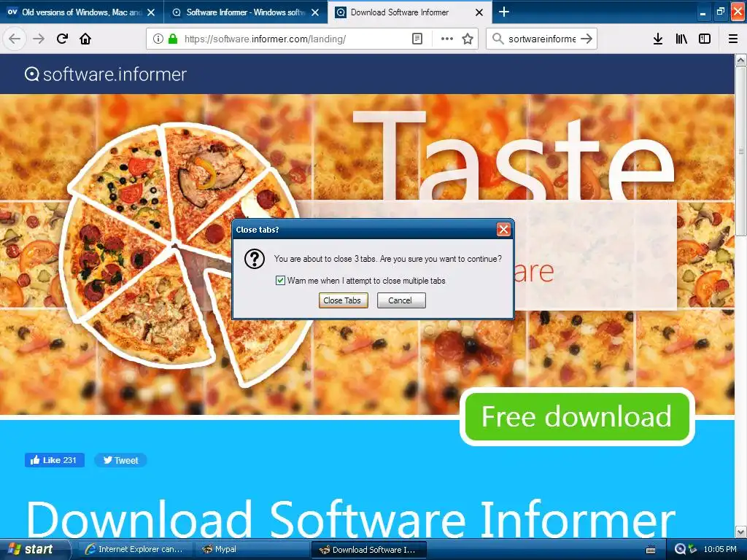
Task: Click the search go arrow
Action: (587, 39)
